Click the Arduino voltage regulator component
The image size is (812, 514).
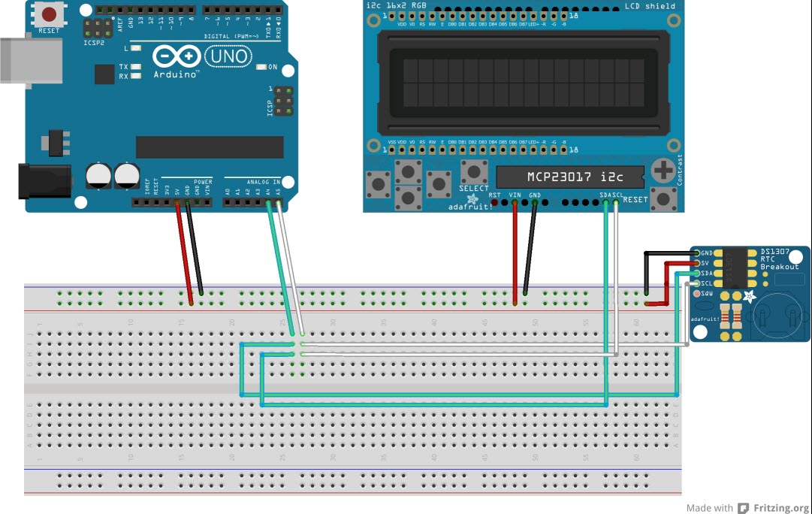click(x=56, y=143)
